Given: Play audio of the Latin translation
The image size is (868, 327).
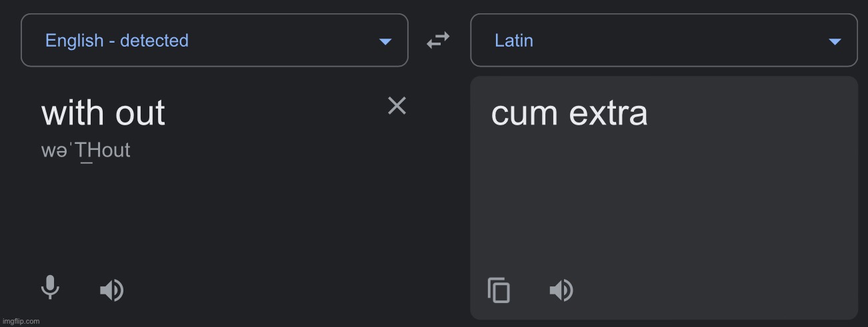Looking at the screenshot, I should point(561,290).
